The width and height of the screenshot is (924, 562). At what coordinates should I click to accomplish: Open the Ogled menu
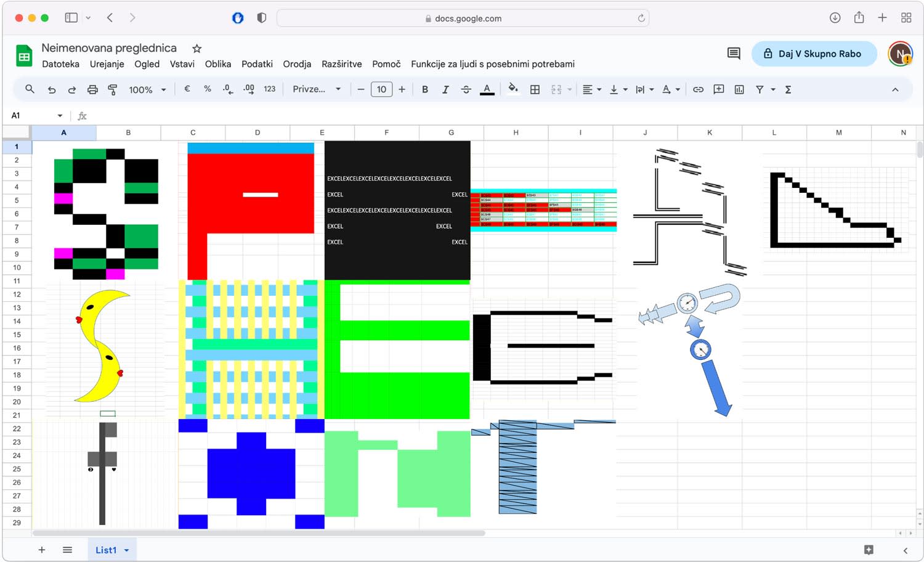147,64
